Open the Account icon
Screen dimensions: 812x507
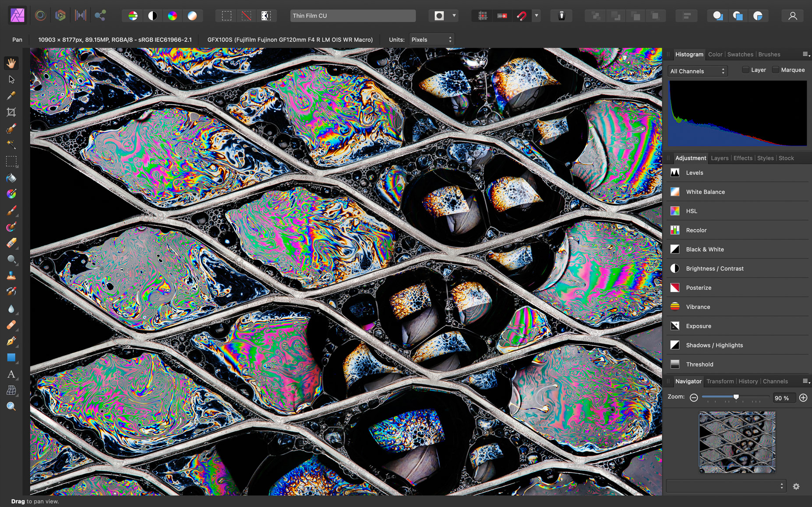tap(792, 16)
